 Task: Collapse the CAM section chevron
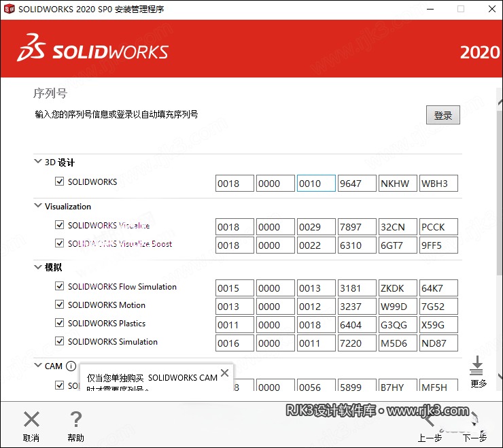[x=38, y=365]
